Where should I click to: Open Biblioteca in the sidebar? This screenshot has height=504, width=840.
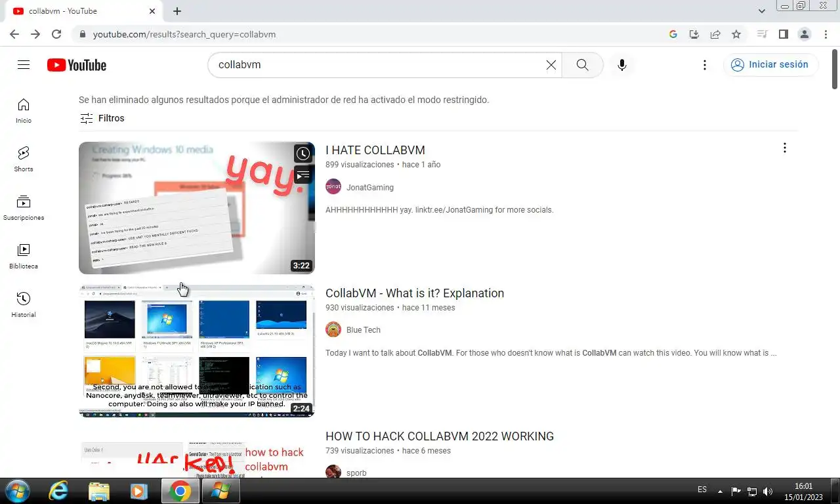[24, 256]
